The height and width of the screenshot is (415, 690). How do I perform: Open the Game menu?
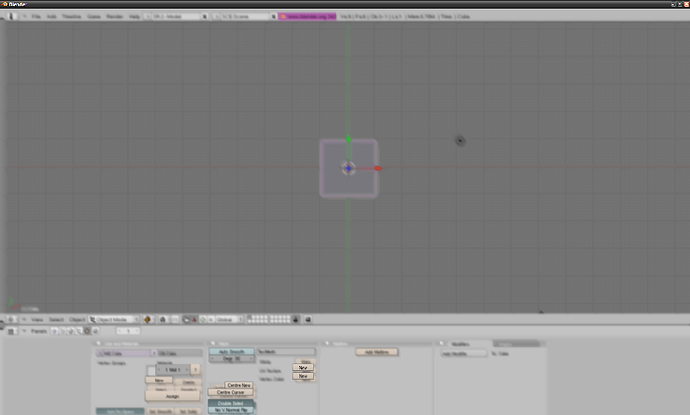coord(94,16)
